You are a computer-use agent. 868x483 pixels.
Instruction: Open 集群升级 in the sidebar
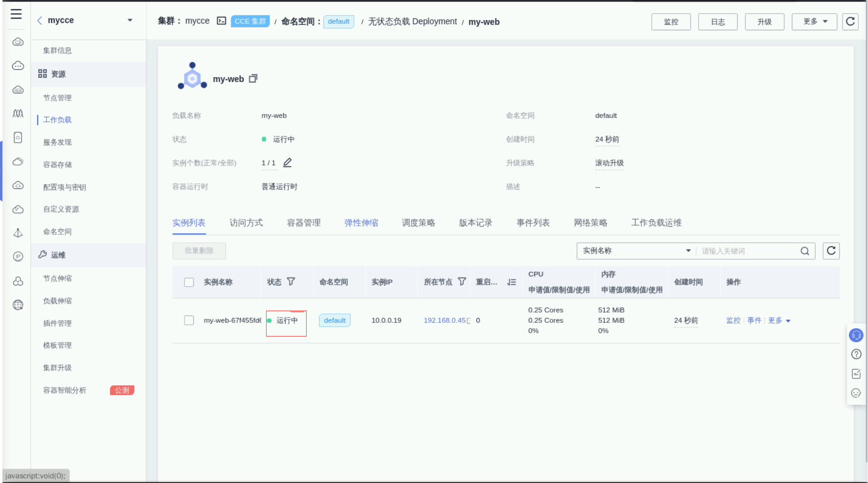(58, 368)
